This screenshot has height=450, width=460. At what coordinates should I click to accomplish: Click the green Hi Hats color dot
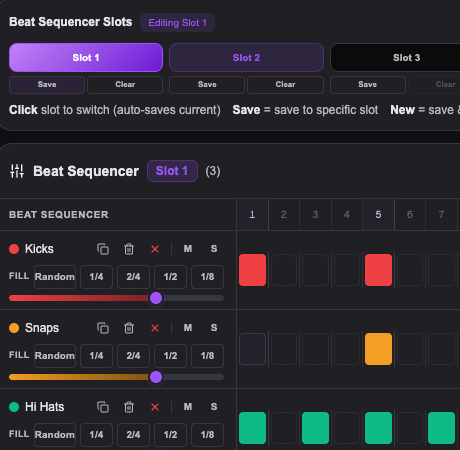(14, 407)
